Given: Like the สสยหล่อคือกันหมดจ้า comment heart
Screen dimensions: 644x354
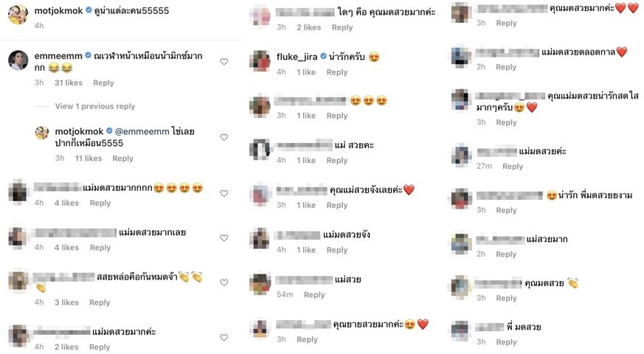Looking at the screenshot, I should point(224,282).
